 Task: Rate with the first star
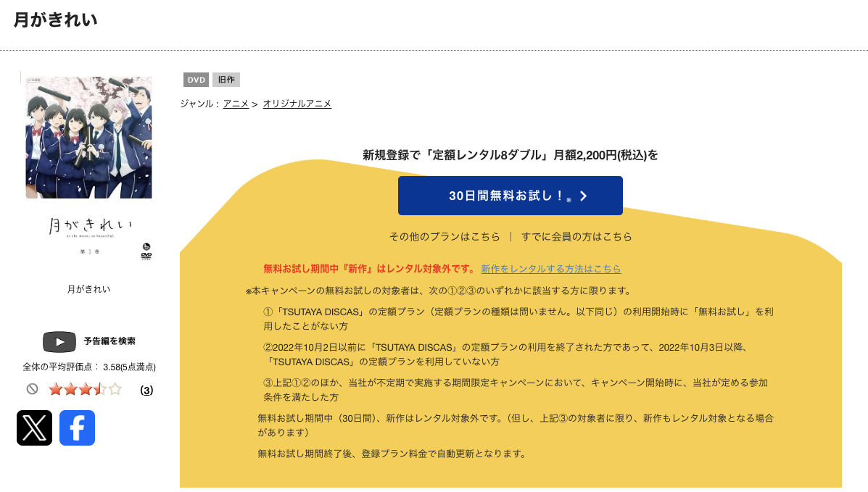(55, 390)
